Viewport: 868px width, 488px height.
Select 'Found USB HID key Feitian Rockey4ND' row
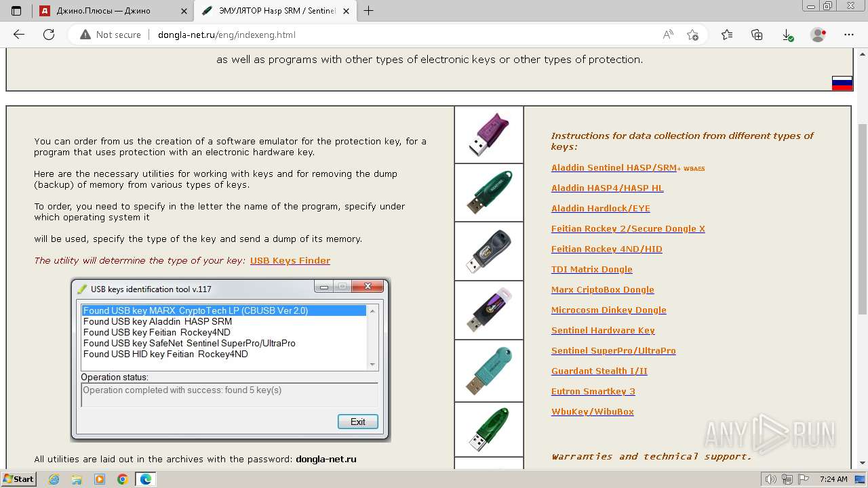(224, 354)
